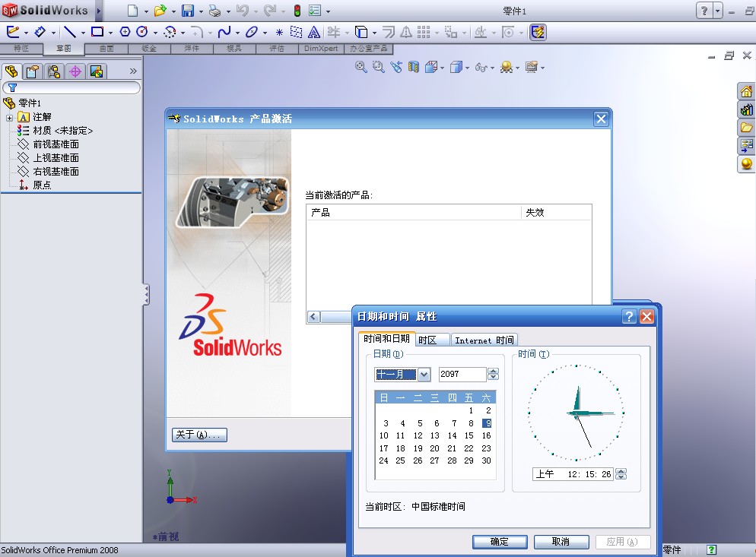Select the Point sketch tool
This screenshot has width=756, height=557.
pyautogui.click(x=279, y=32)
